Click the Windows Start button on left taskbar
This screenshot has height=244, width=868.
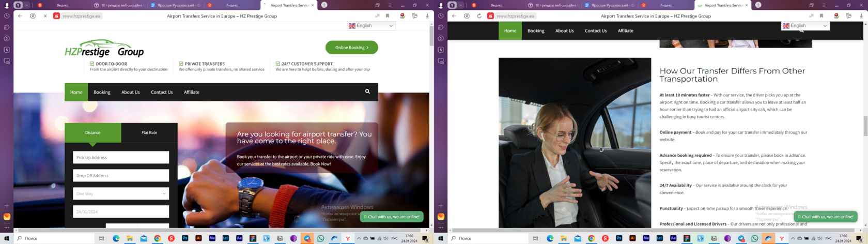click(7, 238)
